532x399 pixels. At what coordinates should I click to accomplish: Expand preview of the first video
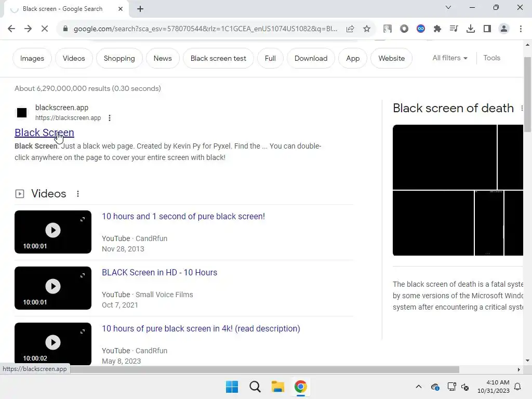pyautogui.click(x=83, y=220)
